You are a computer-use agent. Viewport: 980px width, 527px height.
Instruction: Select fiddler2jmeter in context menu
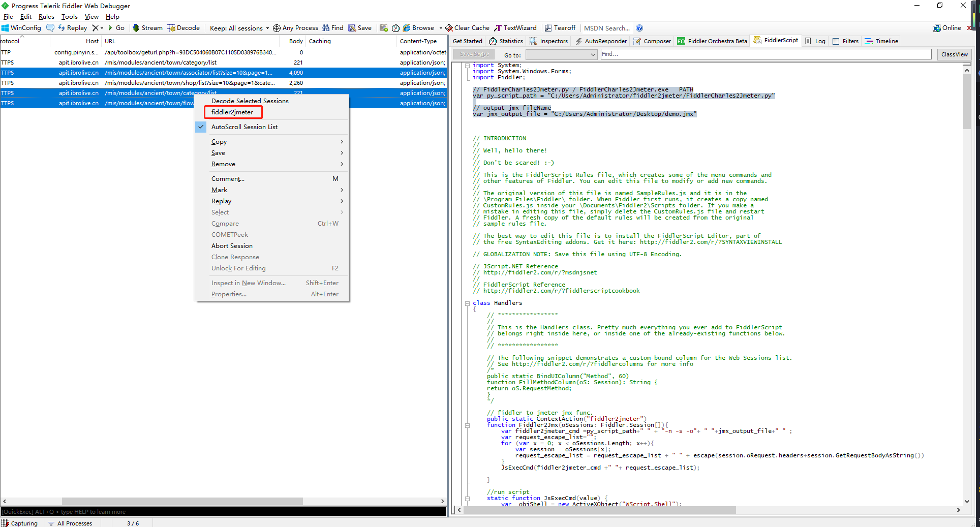[232, 112]
